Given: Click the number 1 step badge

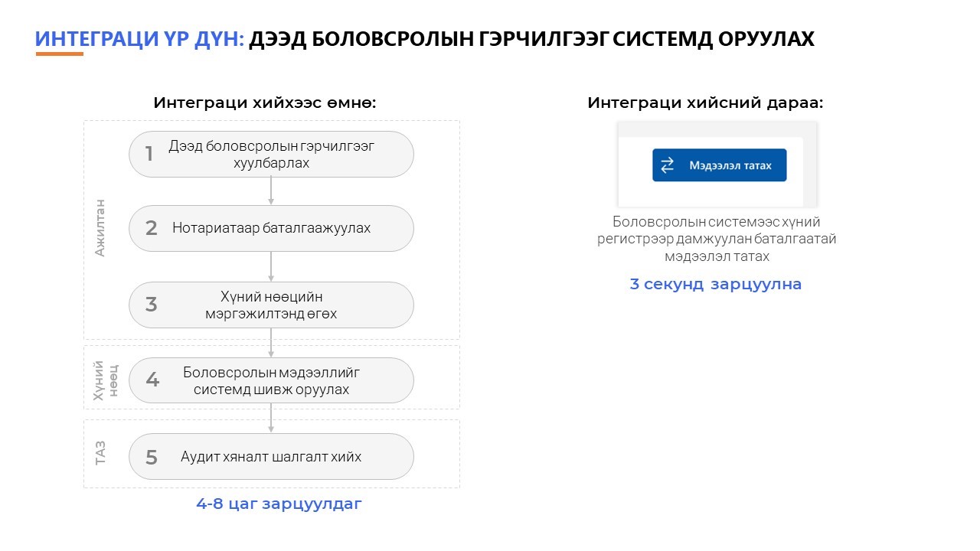Looking at the screenshot, I should tap(149, 155).
